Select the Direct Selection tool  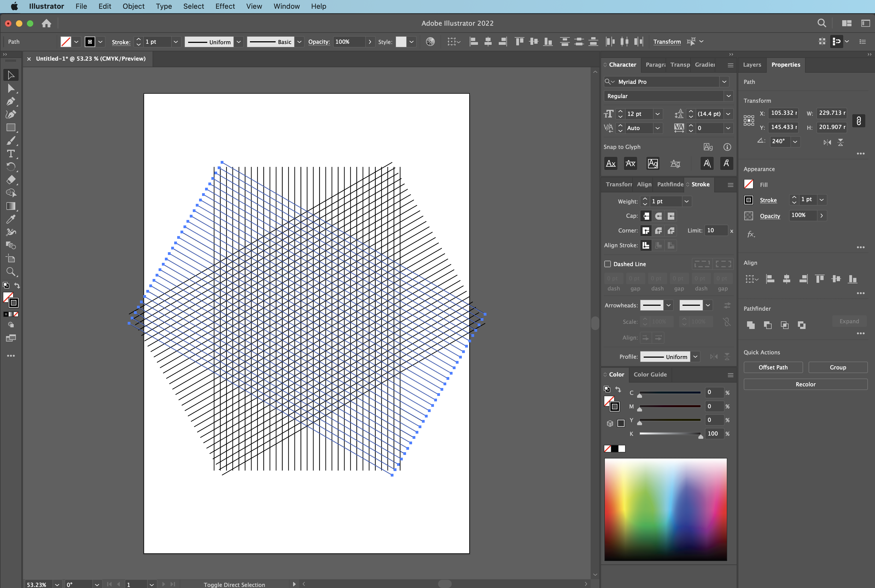pos(11,89)
